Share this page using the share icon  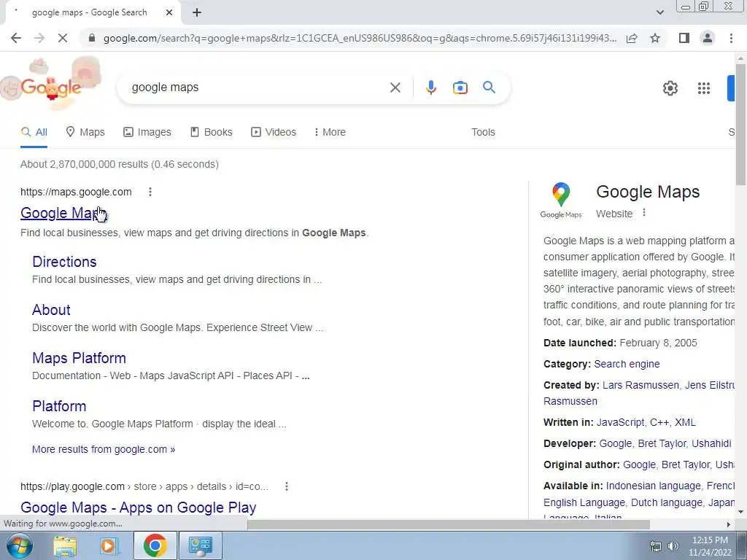coord(632,38)
